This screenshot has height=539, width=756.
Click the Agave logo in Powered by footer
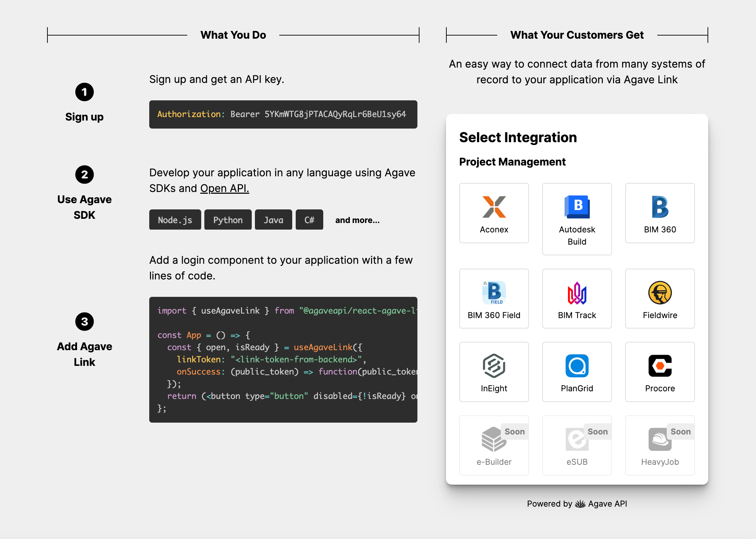(580, 504)
